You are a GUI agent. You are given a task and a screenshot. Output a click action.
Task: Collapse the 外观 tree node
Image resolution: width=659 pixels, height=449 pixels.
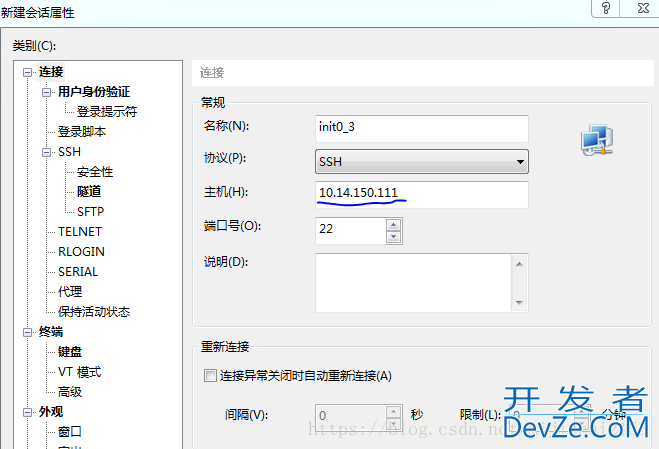(27, 412)
